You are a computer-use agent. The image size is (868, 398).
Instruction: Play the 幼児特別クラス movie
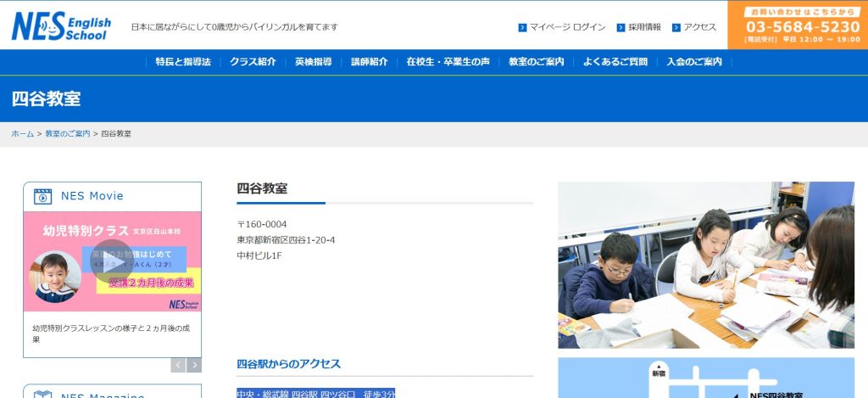[113, 261]
